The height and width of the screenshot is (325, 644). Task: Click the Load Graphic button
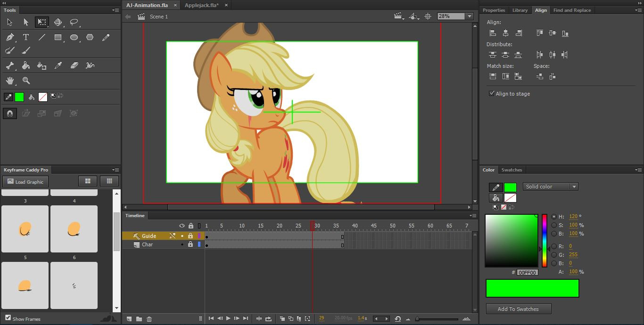(25, 182)
